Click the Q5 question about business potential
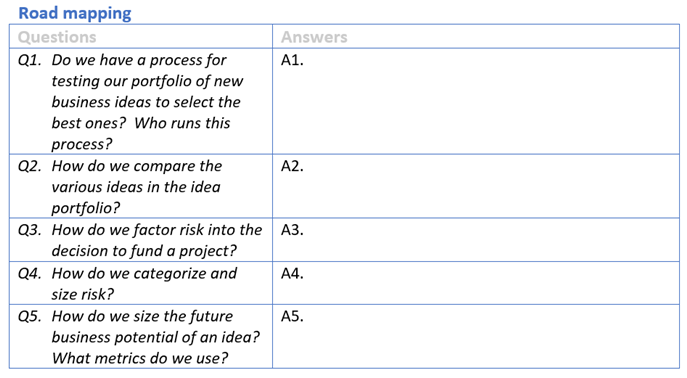The width and height of the screenshot is (687, 378). click(156, 337)
